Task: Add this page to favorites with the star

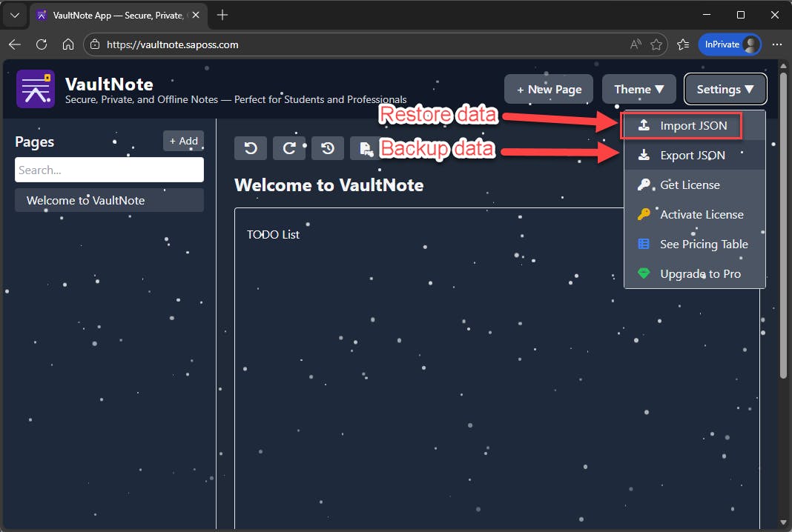Action: pyautogui.click(x=656, y=44)
